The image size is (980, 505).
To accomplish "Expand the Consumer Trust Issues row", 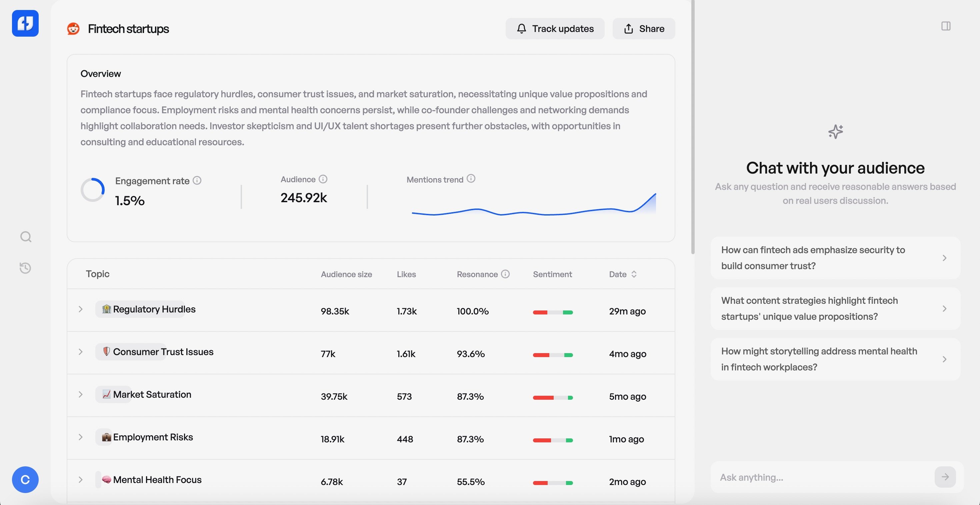I will click(x=81, y=352).
